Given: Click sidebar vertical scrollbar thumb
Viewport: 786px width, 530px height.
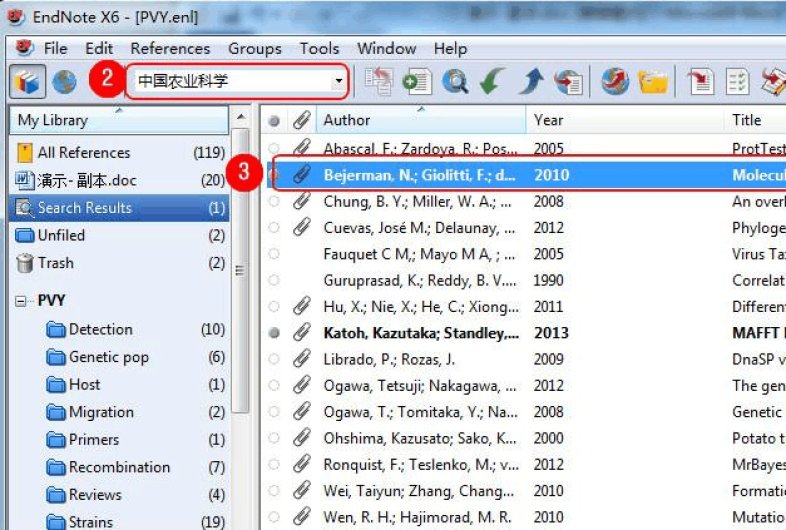Looking at the screenshot, I should click(x=241, y=270).
